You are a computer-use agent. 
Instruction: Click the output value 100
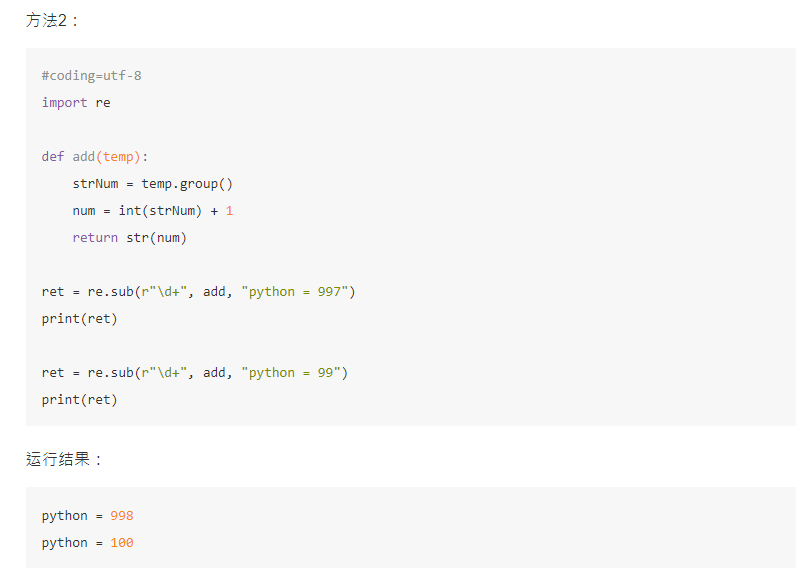(x=122, y=542)
